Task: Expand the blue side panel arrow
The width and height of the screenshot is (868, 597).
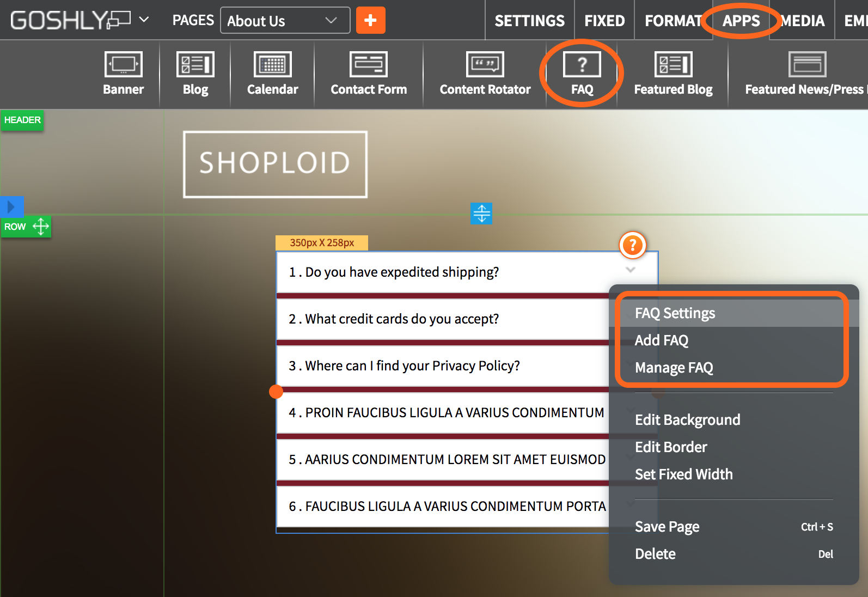Action: (11, 207)
